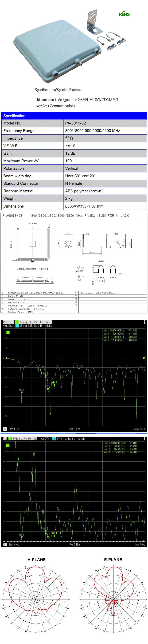Click the 'E-PLANE' heading
Viewport: 148px width, 644px height.
click(113, 560)
